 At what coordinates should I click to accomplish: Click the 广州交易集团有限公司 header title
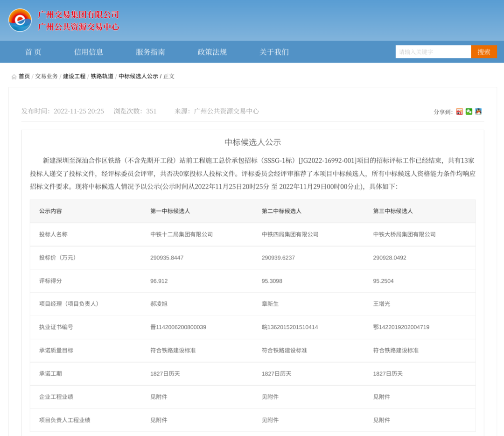point(78,14)
